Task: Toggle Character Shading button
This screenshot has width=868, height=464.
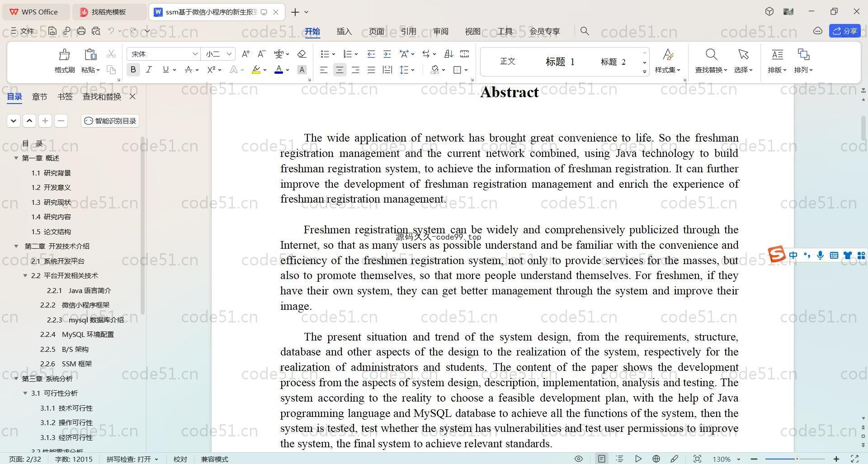Action: point(302,70)
